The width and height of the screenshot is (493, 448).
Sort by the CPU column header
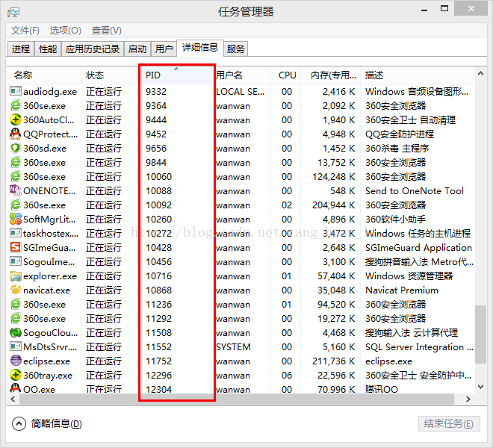coord(286,75)
